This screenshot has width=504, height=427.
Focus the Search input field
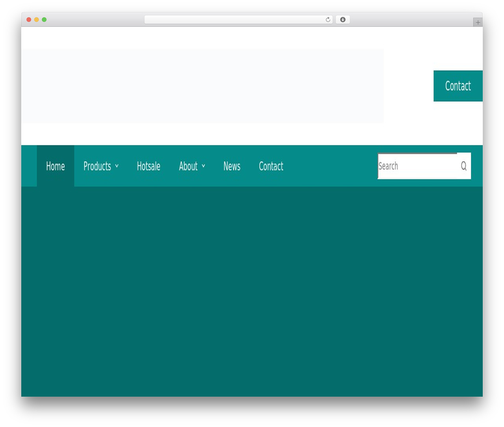[x=417, y=166]
